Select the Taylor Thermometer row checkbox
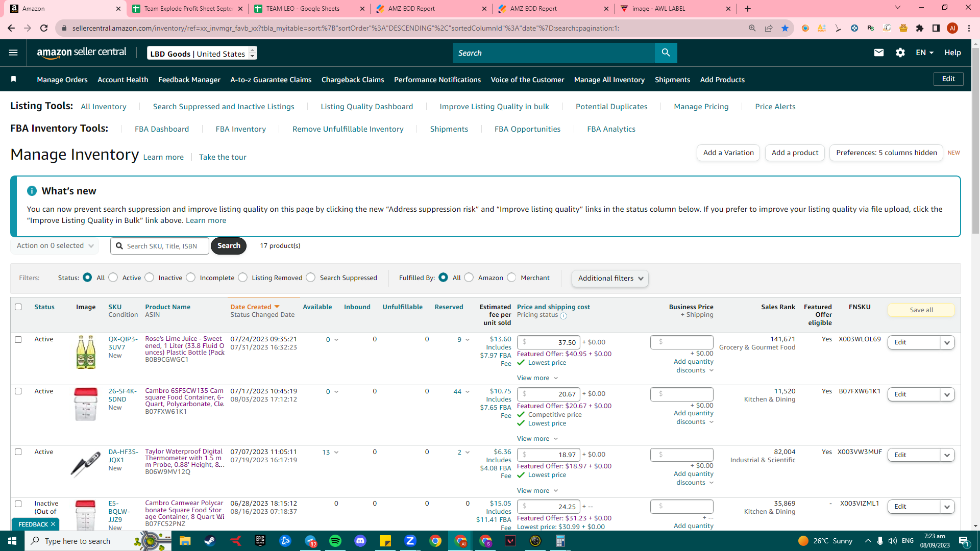The height and width of the screenshot is (551, 980). point(18,452)
